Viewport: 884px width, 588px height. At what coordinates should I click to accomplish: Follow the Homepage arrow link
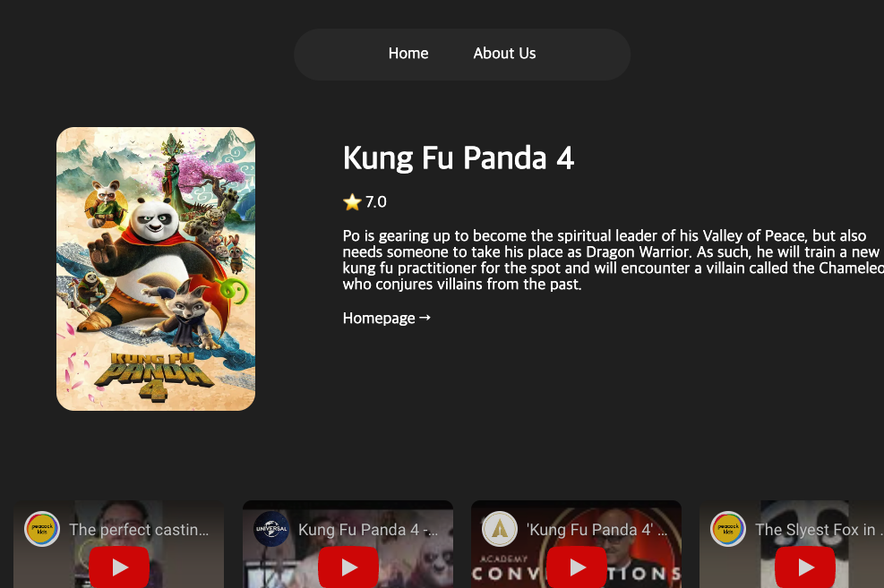[x=387, y=319]
